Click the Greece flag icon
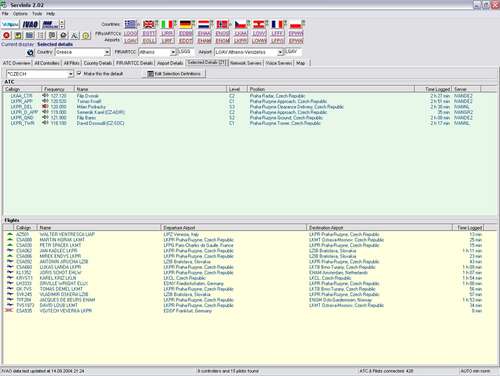 pyautogui.click(x=130, y=24)
